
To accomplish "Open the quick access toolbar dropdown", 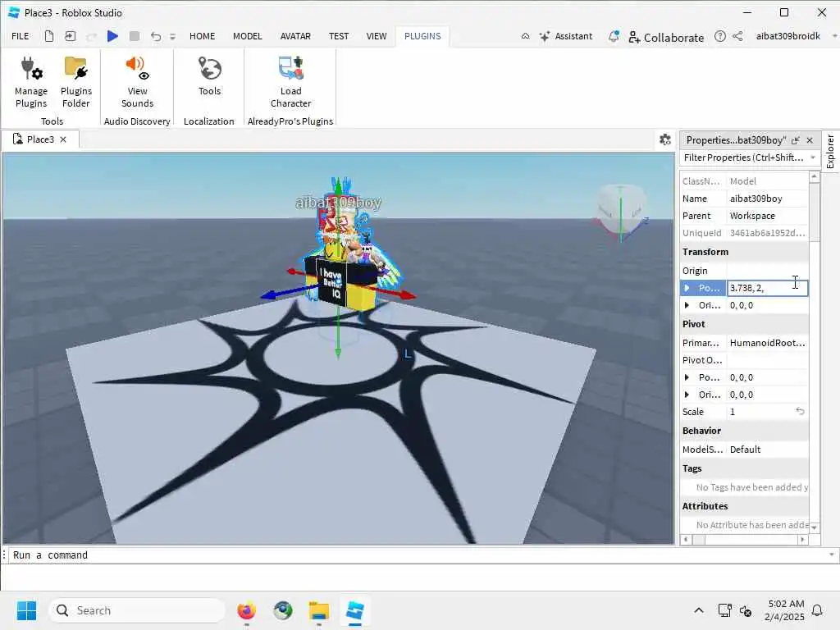I will click(172, 36).
